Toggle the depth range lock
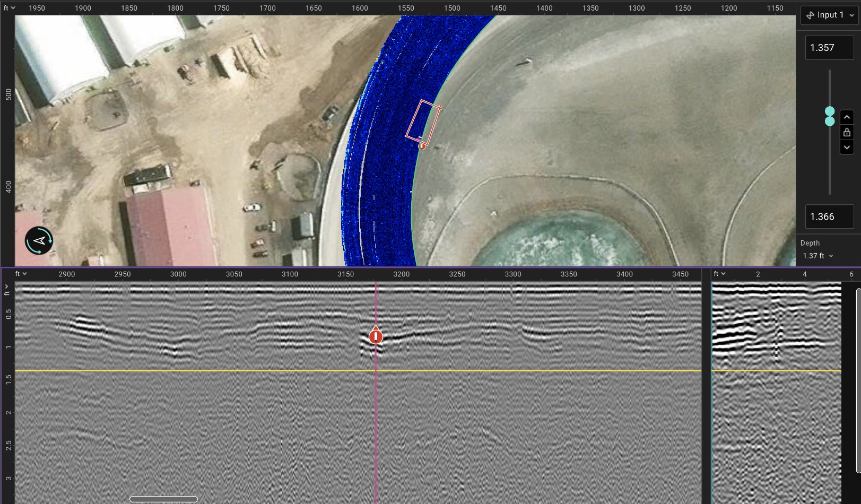 pos(847,133)
